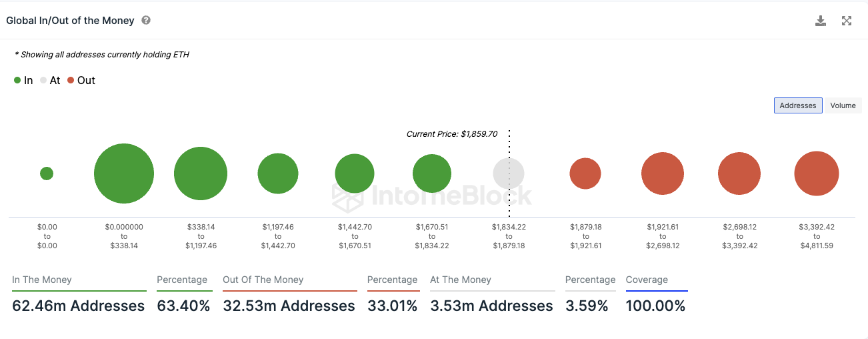This screenshot has height=339, width=868.
Task: Switch to the Addresses view
Action: [797, 105]
